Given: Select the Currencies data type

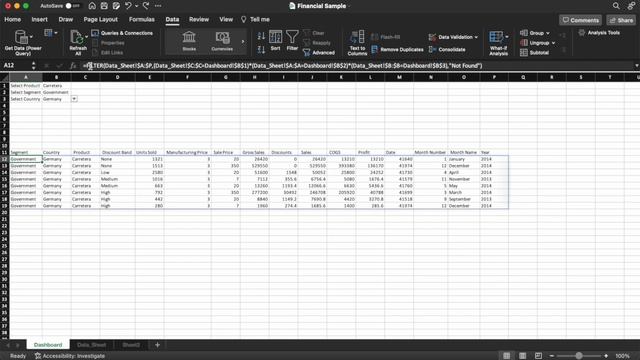Looking at the screenshot, I should point(222,41).
